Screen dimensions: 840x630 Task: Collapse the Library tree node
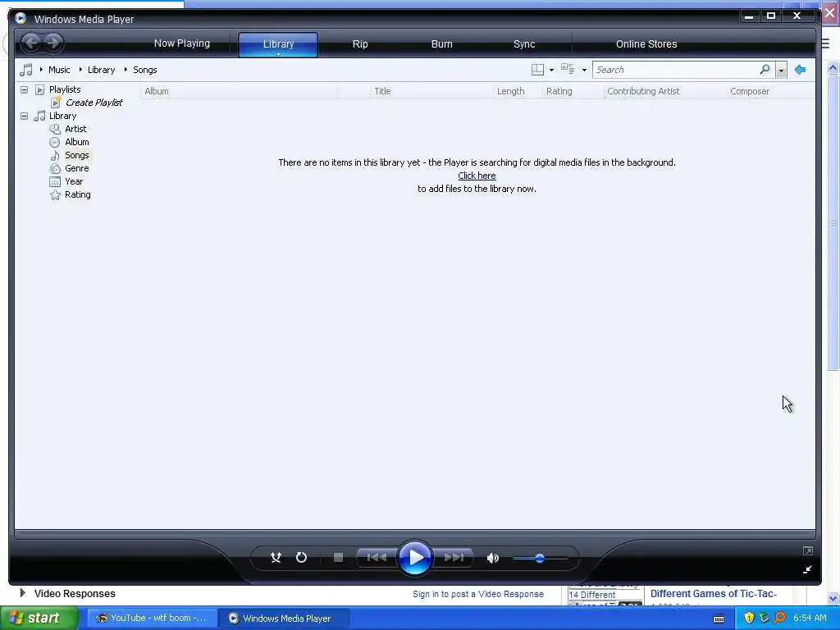(x=24, y=116)
